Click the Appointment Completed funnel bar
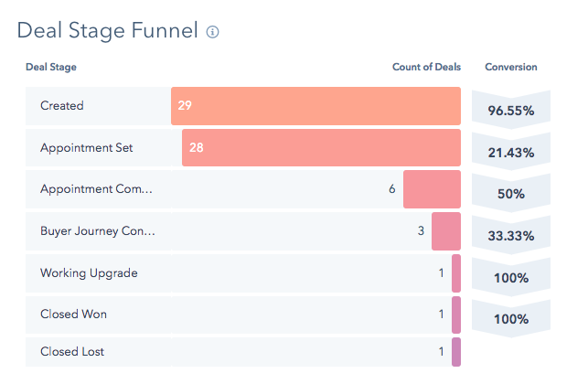 click(x=432, y=189)
